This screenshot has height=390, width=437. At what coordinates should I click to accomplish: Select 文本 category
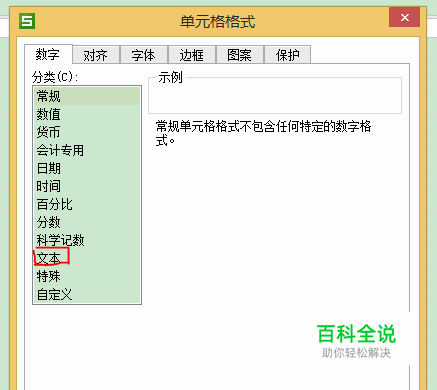point(87,258)
